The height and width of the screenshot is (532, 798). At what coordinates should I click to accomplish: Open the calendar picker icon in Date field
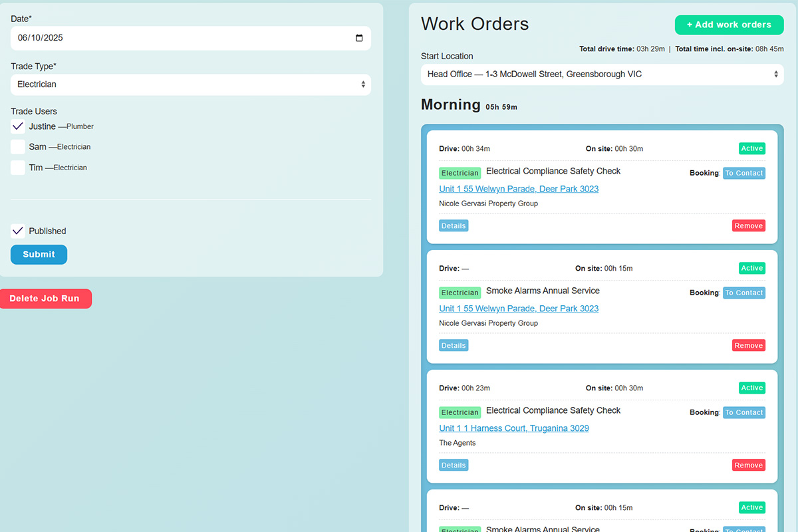click(359, 38)
